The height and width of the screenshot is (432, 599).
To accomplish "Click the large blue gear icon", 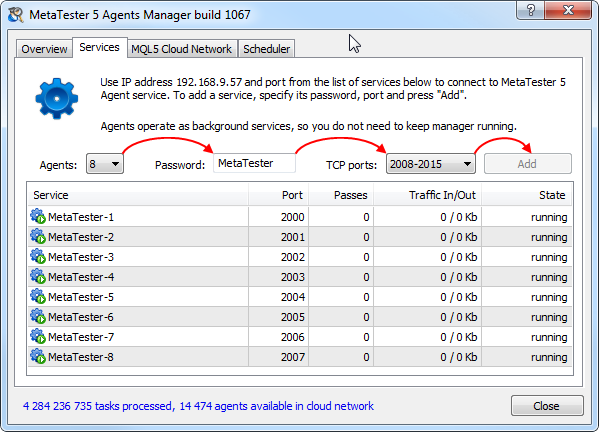I will tap(57, 99).
